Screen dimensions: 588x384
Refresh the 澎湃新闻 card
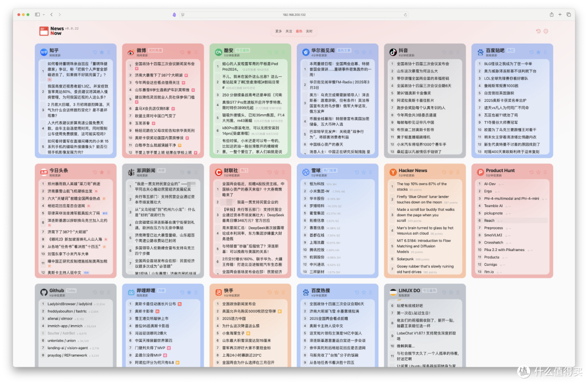[182, 172]
